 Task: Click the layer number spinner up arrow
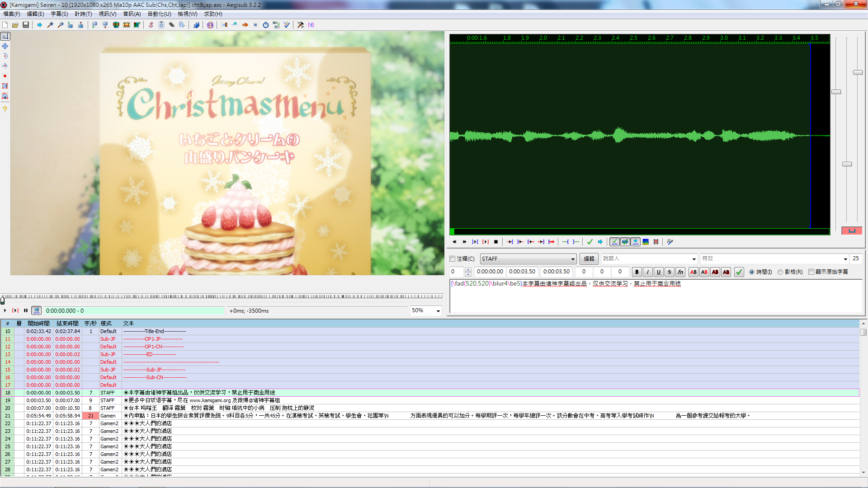pyautogui.click(x=468, y=270)
